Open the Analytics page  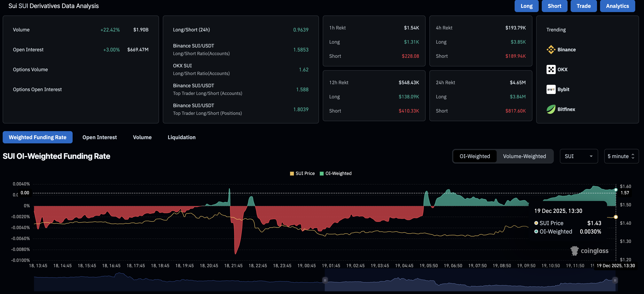point(617,6)
